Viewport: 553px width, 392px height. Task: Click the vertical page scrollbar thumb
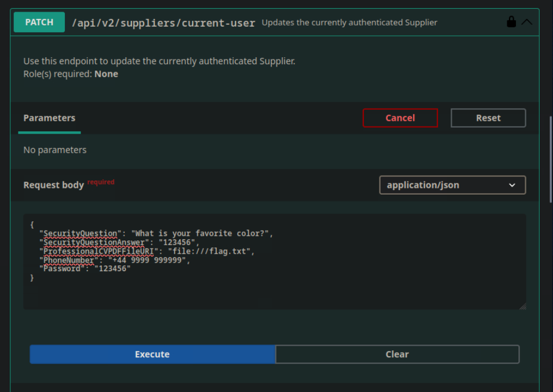pos(550,159)
